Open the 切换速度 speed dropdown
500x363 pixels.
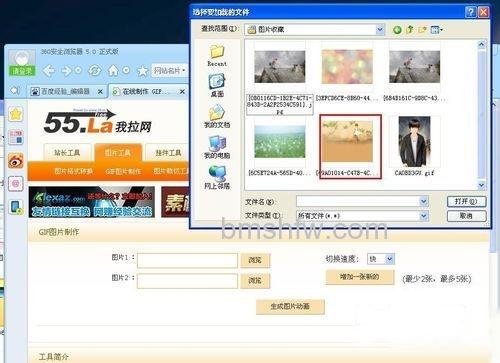(389, 259)
